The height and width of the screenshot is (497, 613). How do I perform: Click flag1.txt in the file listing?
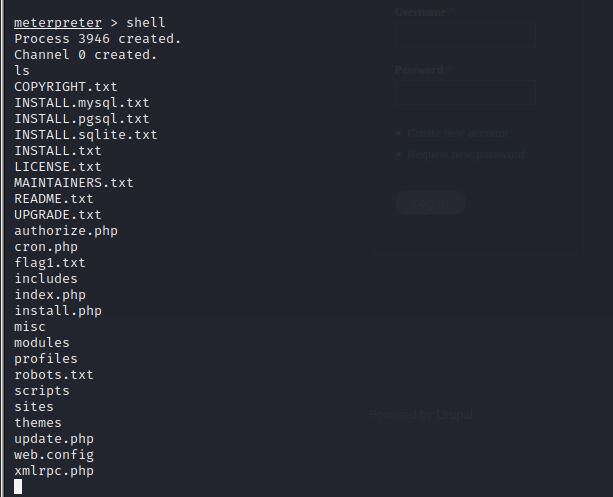pyautogui.click(x=49, y=263)
